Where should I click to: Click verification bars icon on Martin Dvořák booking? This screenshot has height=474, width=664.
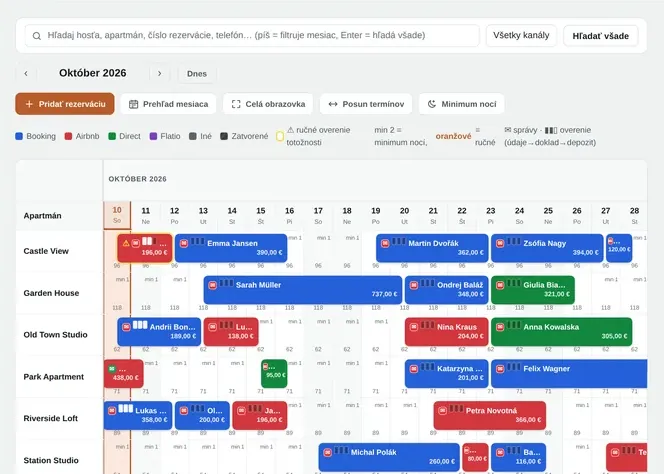(x=398, y=241)
